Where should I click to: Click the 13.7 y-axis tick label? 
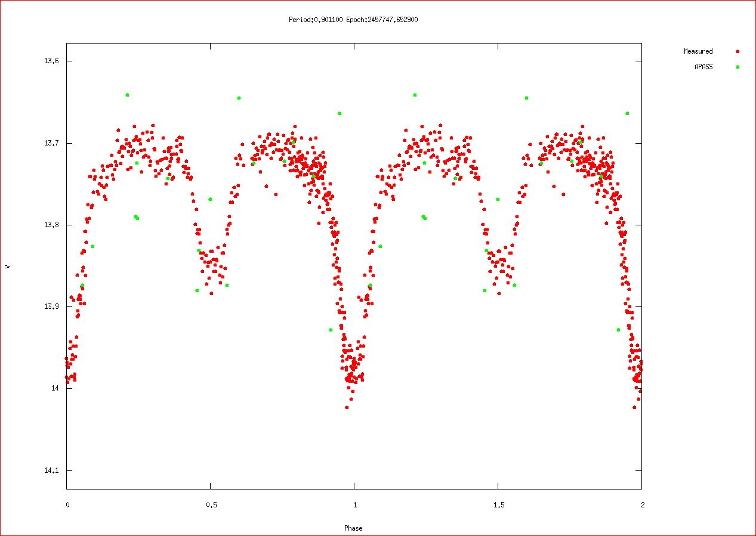(52, 143)
